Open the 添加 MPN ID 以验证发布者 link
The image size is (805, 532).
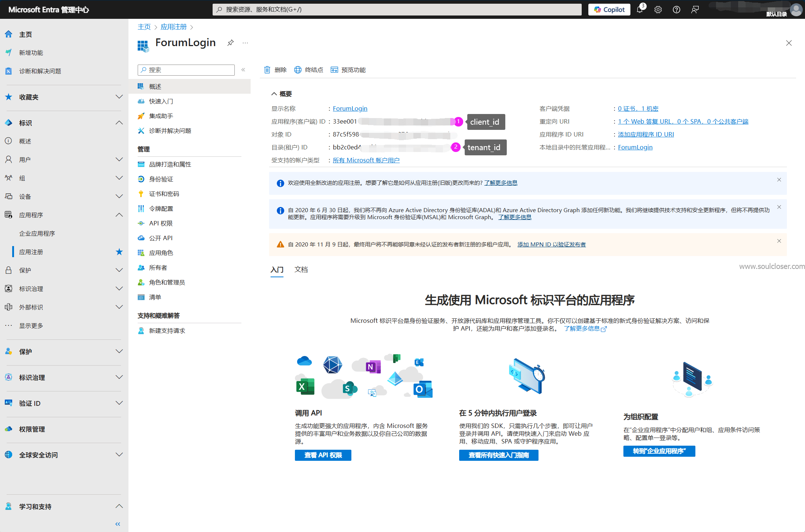[x=551, y=244]
